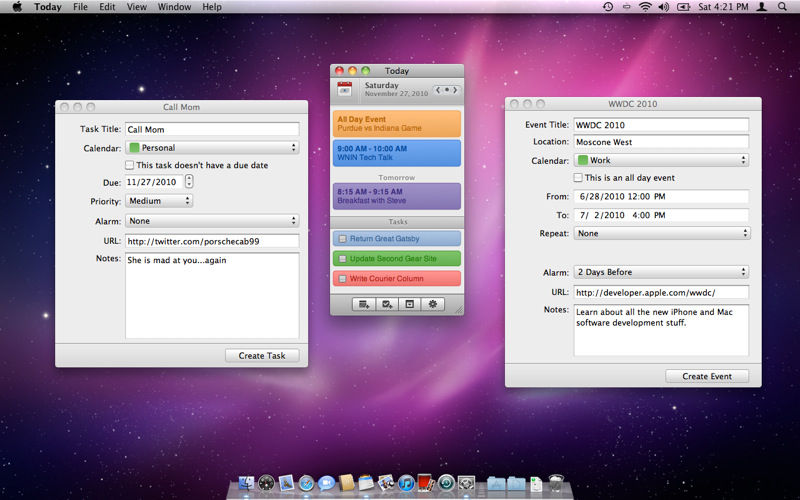Open Finder in the Dock
The height and width of the screenshot is (500, 800).
point(246,482)
